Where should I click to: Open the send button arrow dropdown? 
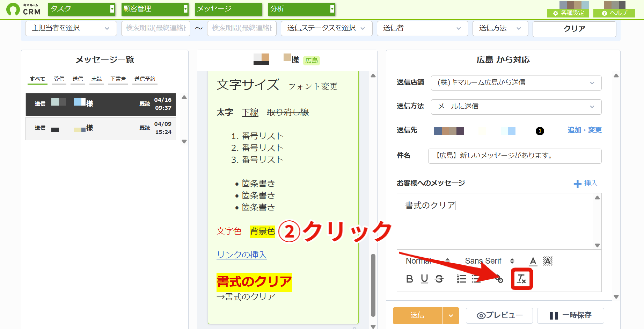pyautogui.click(x=451, y=316)
